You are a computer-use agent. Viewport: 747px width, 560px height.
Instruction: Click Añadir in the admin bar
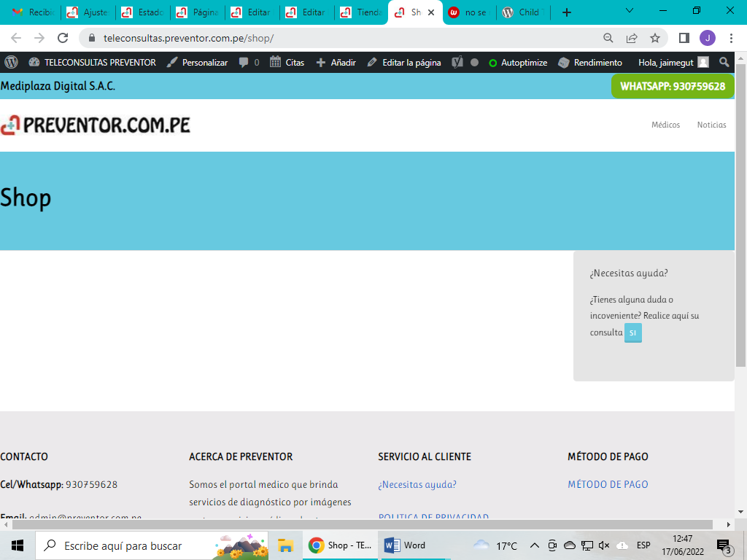(336, 63)
